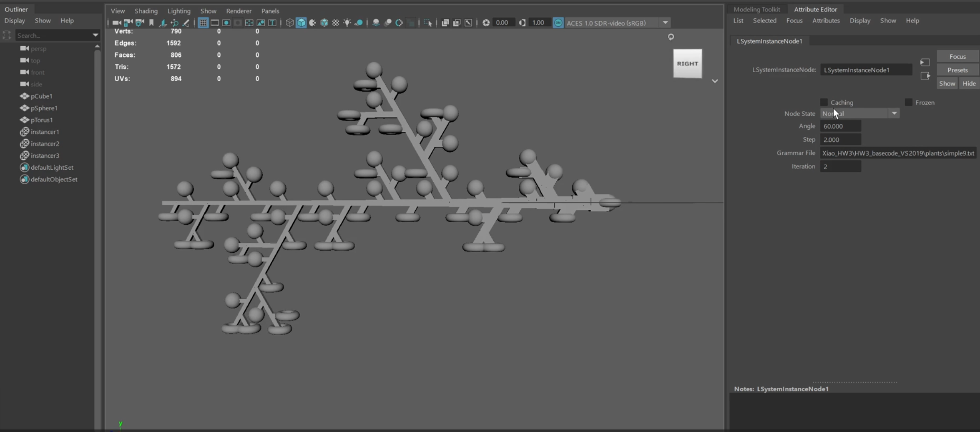Toggle textured display checker icon
The width and height of the screenshot is (980, 432).
336,23
